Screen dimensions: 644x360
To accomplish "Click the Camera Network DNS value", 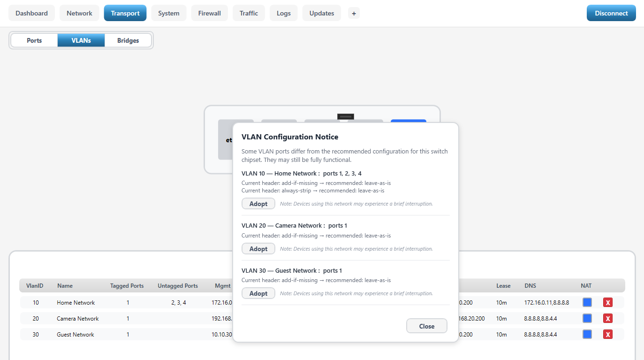I will [540, 319].
